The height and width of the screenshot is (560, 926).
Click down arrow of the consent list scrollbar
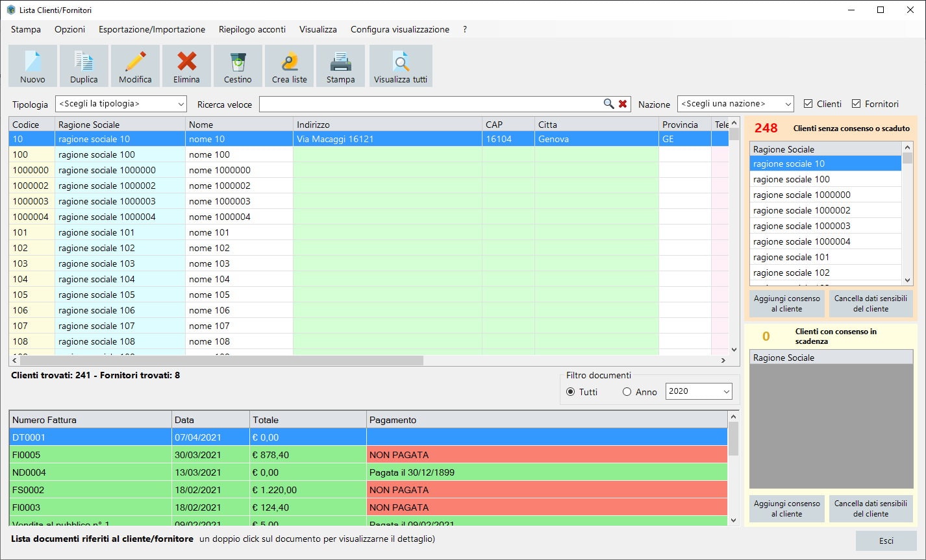coord(908,280)
